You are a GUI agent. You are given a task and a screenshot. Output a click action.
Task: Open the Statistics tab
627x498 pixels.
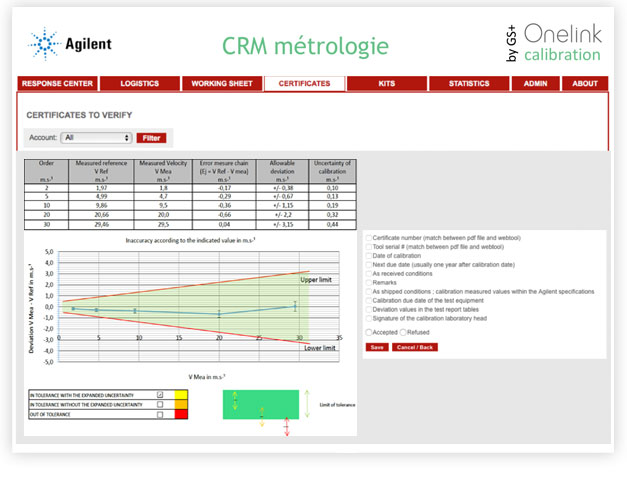point(469,84)
